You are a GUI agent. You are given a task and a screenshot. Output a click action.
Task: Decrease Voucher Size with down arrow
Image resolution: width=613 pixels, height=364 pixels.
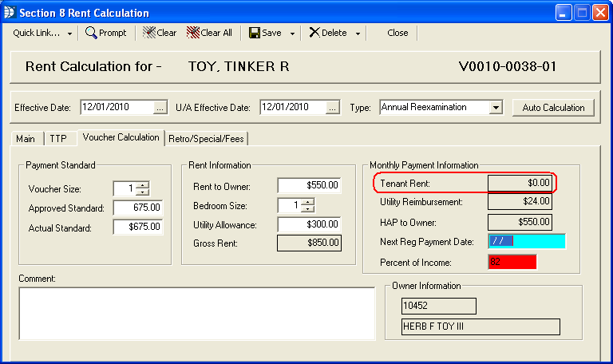click(x=143, y=192)
